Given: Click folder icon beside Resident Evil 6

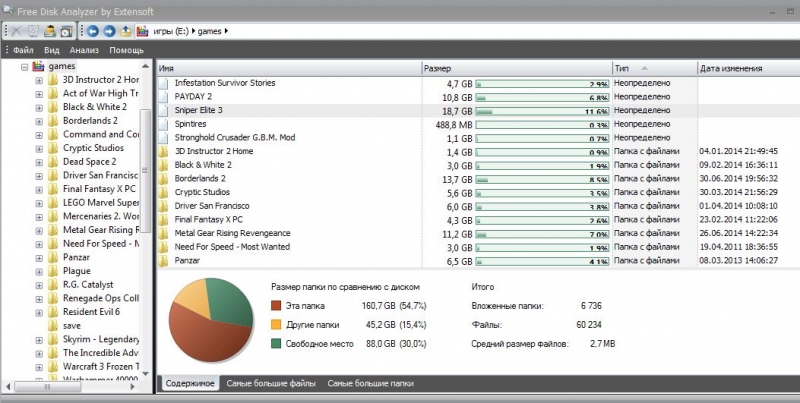Looking at the screenshot, I should click(53, 312).
